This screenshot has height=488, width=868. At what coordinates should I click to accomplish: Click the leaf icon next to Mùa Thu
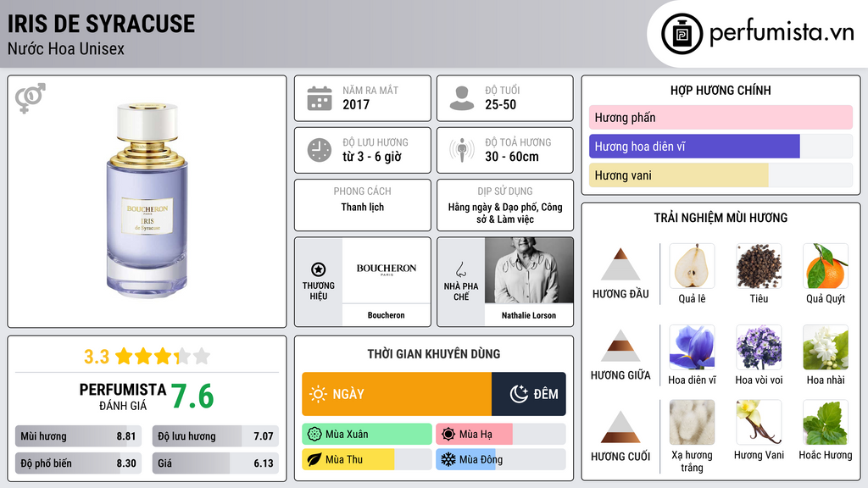click(314, 459)
